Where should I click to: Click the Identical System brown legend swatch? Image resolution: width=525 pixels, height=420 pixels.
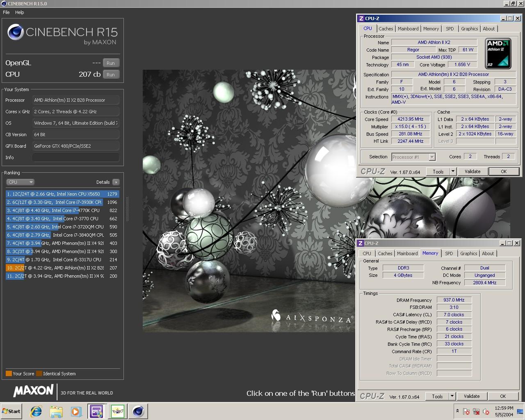click(39, 374)
